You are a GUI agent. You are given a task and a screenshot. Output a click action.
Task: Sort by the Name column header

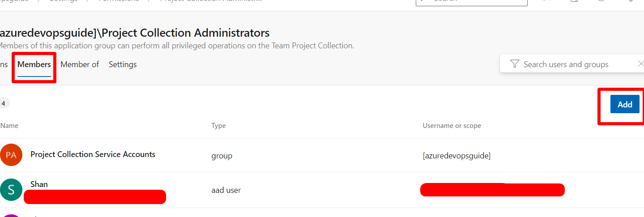pos(9,126)
